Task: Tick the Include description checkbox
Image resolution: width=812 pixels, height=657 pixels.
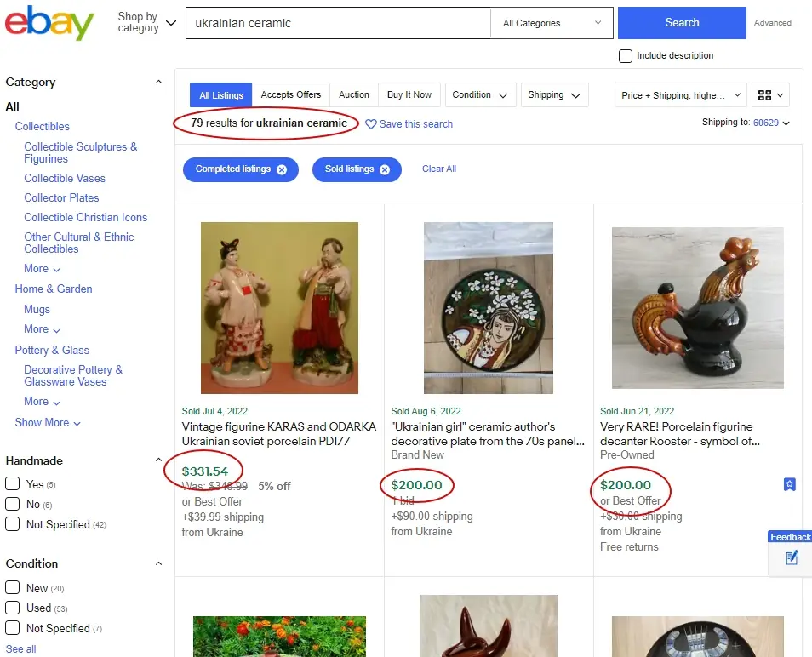Action: click(626, 56)
